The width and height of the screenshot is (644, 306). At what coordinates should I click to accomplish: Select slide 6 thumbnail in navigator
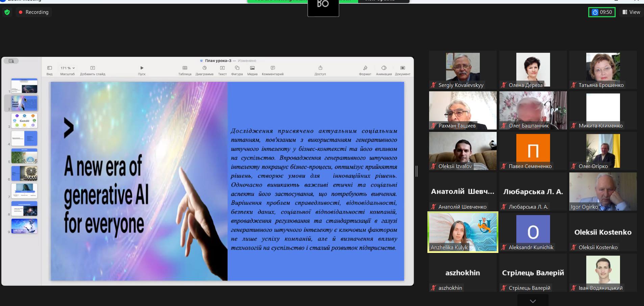click(24, 174)
